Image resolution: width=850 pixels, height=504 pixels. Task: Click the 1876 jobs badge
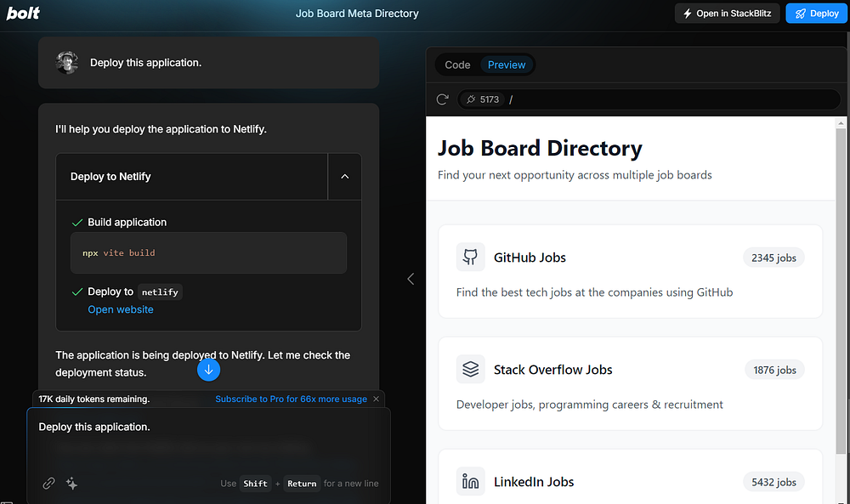774,371
